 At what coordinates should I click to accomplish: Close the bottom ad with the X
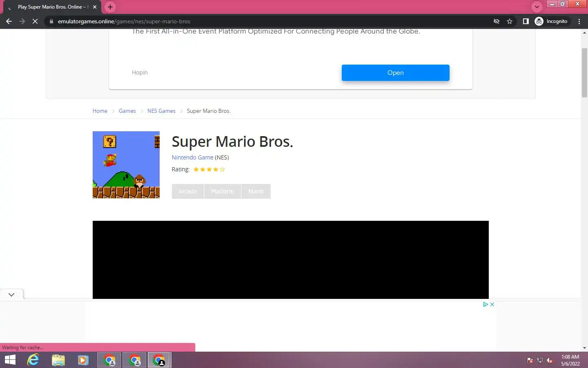(492, 304)
